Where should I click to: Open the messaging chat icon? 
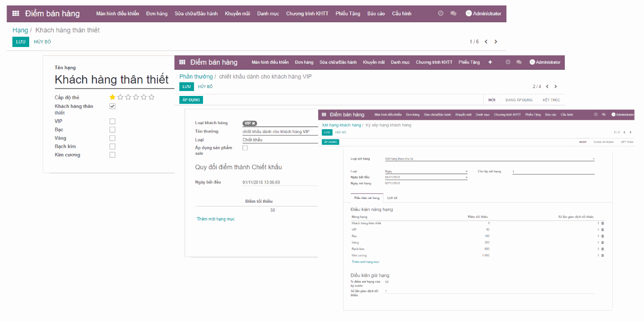tap(453, 13)
